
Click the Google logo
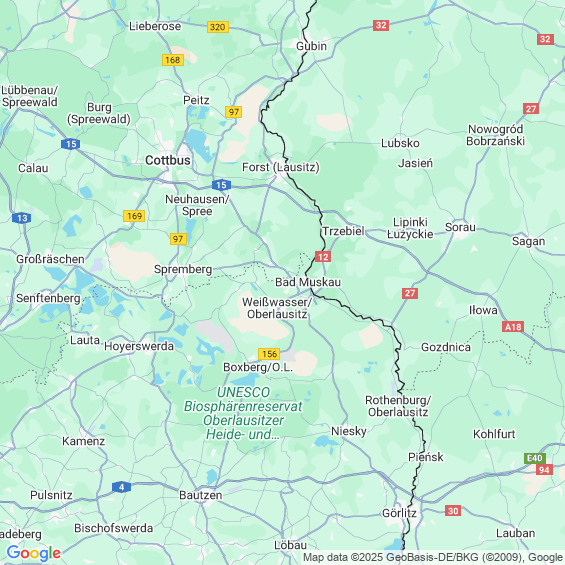coord(34,553)
